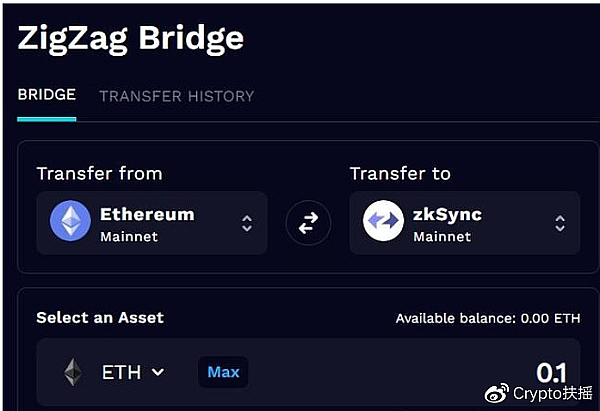This screenshot has width=600, height=411.
Task: Click the ZigZag Bridge title
Action: click(x=130, y=39)
